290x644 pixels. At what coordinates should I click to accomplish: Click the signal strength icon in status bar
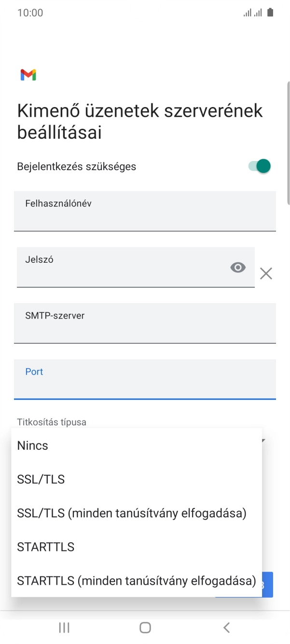pyautogui.click(x=247, y=12)
